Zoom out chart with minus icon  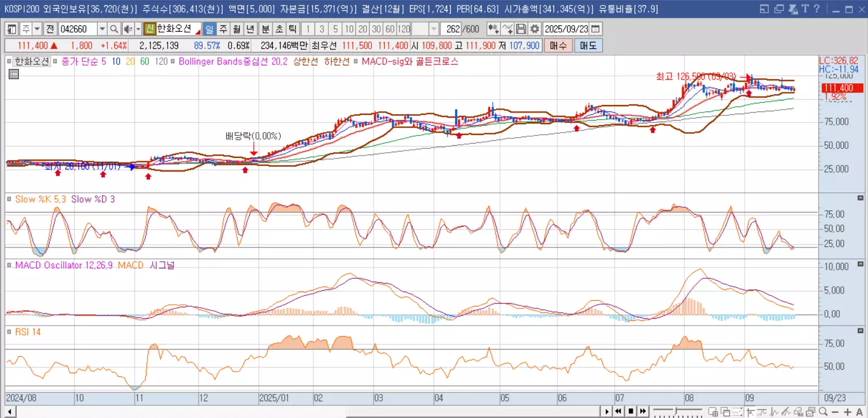[x=835, y=412]
